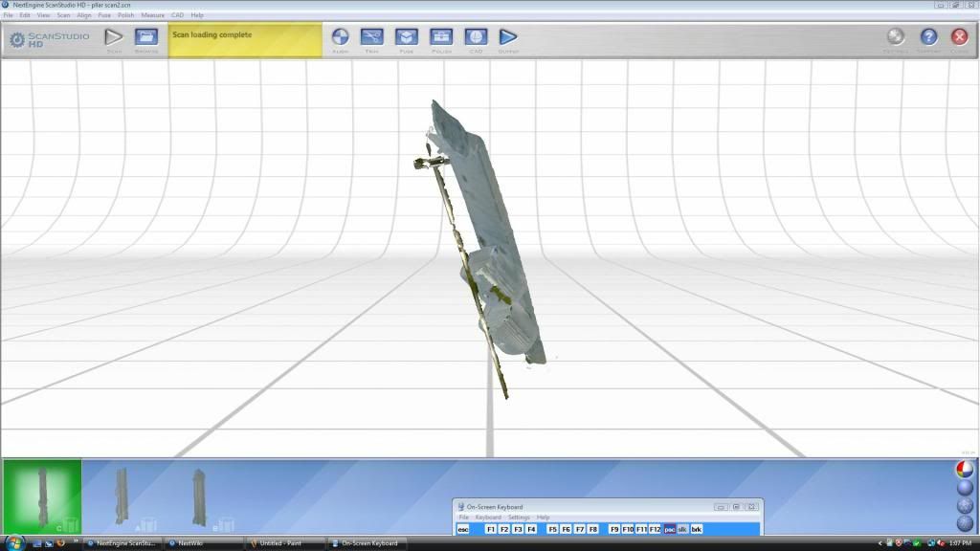This screenshot has height=551, width=980.
Task: Select the highlighted green scan thumbnail
Action: [x=41, y=496]
